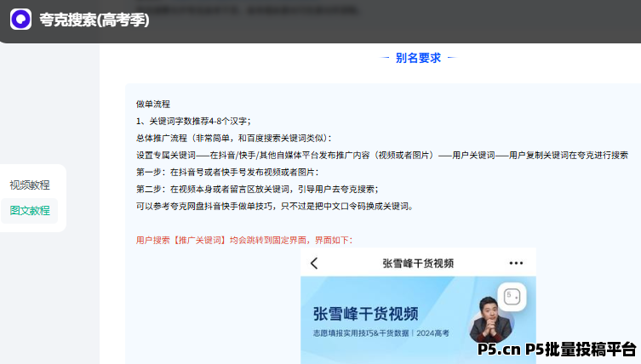
Task: Click the 夸克搜索(高考季) title text
Action: coord(94,20)
